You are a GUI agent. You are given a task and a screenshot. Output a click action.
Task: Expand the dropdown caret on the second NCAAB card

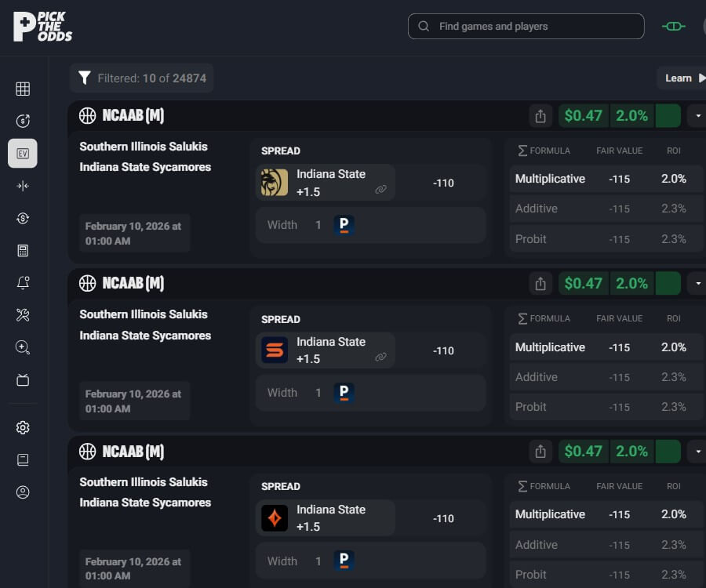[x=697, y=283]
